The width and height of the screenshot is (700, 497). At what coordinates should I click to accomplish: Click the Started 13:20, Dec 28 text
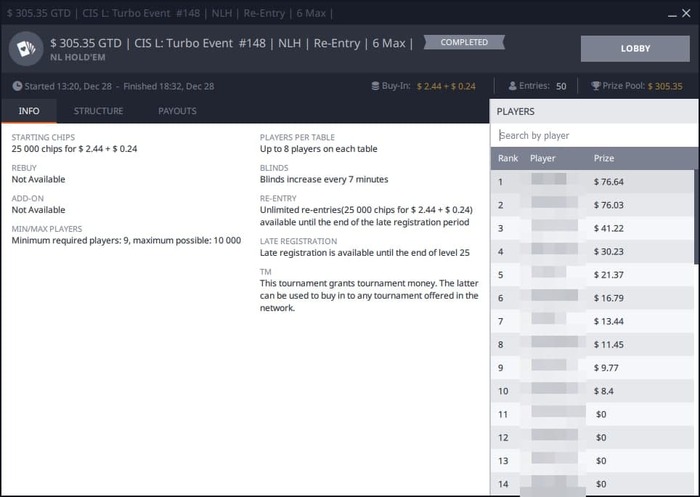pyautogui.click(x=68, y=86)
